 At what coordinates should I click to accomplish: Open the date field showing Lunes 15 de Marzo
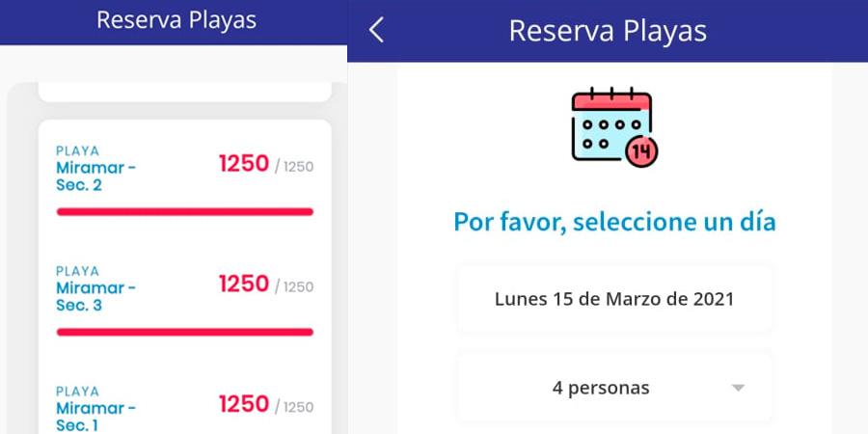point(614,299)
